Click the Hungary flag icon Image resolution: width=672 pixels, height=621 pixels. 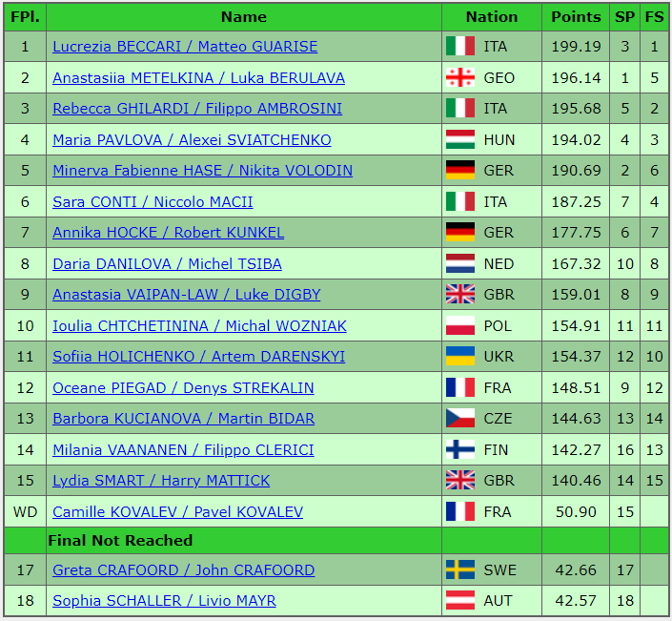click(x=459, y=140)
